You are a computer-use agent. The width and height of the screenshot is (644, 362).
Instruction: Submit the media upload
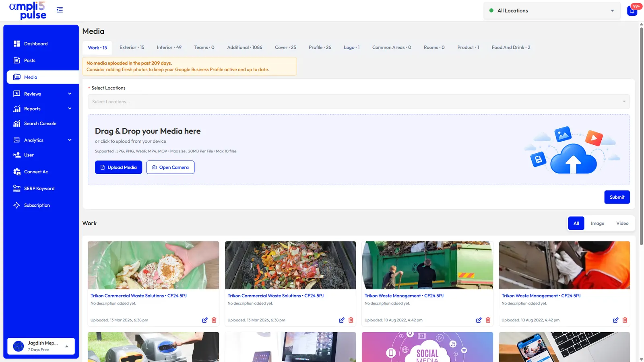pos(617,197)
